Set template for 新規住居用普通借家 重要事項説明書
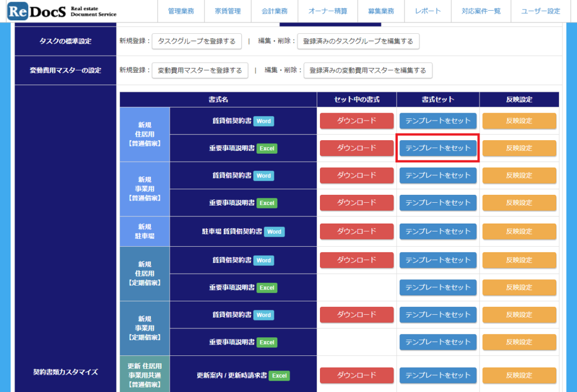The width and height of the screenshot is (577, 392). point(438,148)
